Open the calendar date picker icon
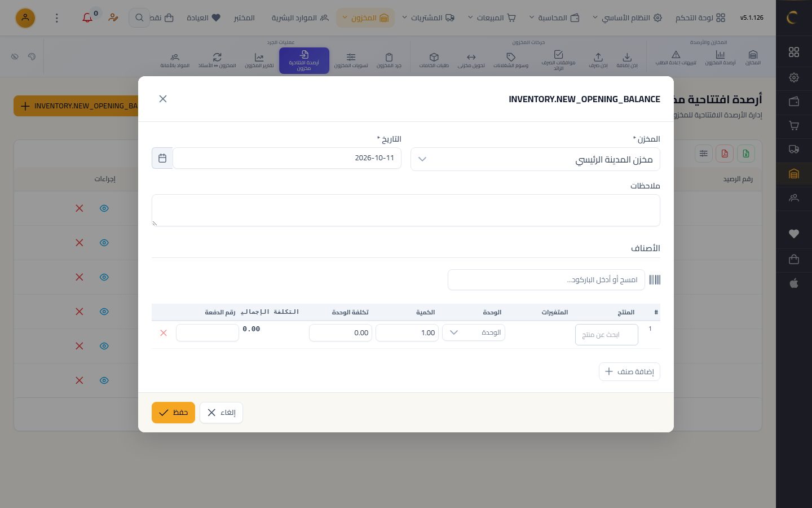 (162, 158)
